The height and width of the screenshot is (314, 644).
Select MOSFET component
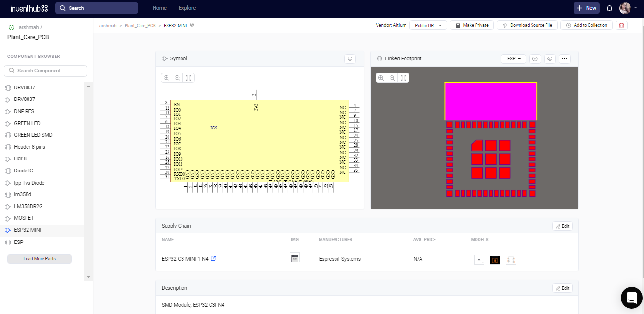(x=42, y=218)
